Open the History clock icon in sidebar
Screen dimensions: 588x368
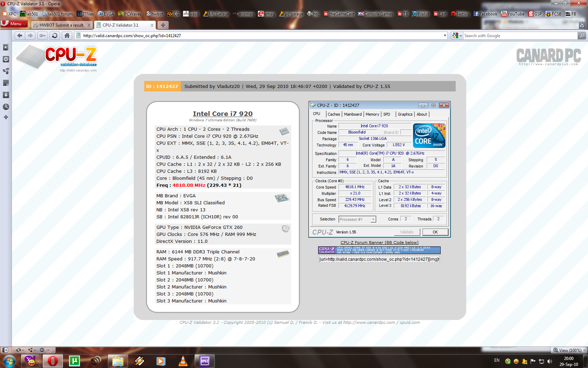pos(6,107)
